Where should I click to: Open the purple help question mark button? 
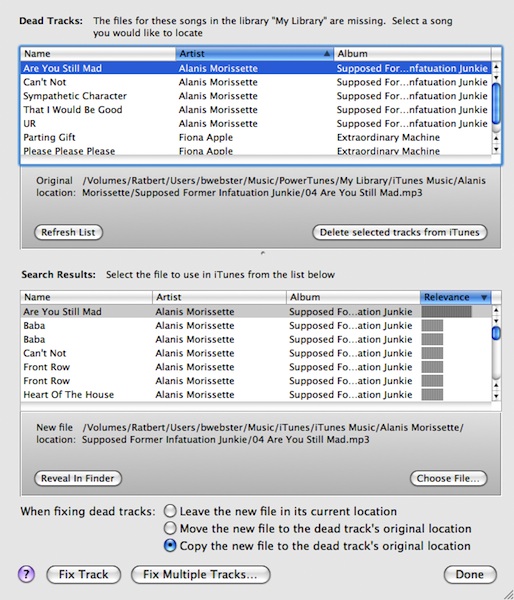(26, 574)
